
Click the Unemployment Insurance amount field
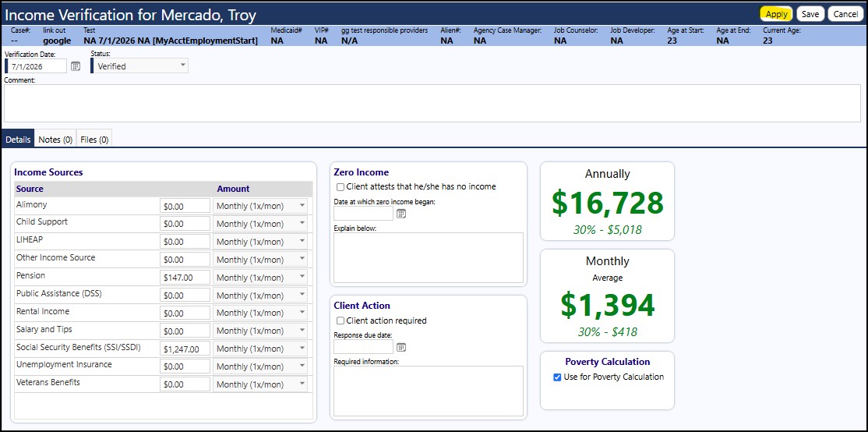coord(185,366)
